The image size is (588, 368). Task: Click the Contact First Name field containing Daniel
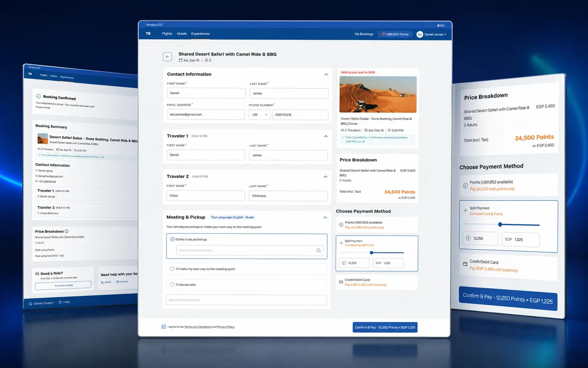[x=206, y=93]
